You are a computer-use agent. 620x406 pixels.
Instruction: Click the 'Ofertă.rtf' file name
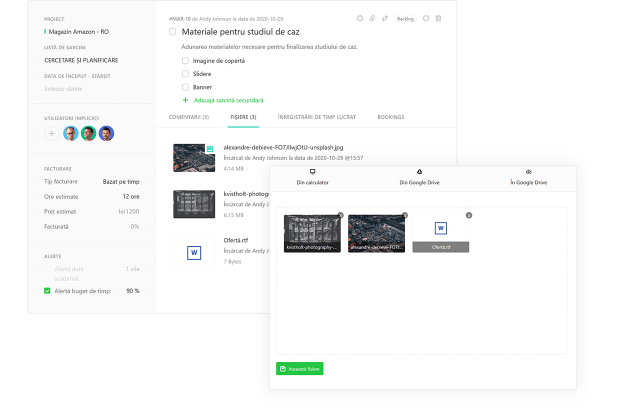236,240
